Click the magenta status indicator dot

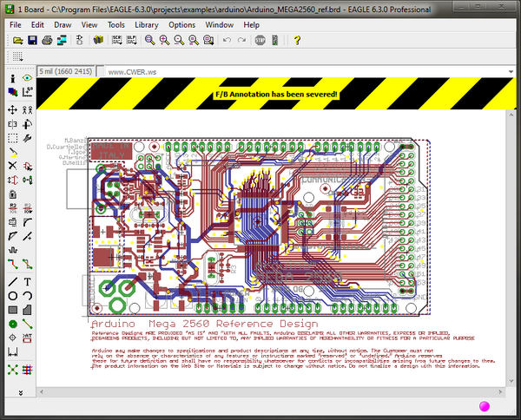(x=484, y=406)
